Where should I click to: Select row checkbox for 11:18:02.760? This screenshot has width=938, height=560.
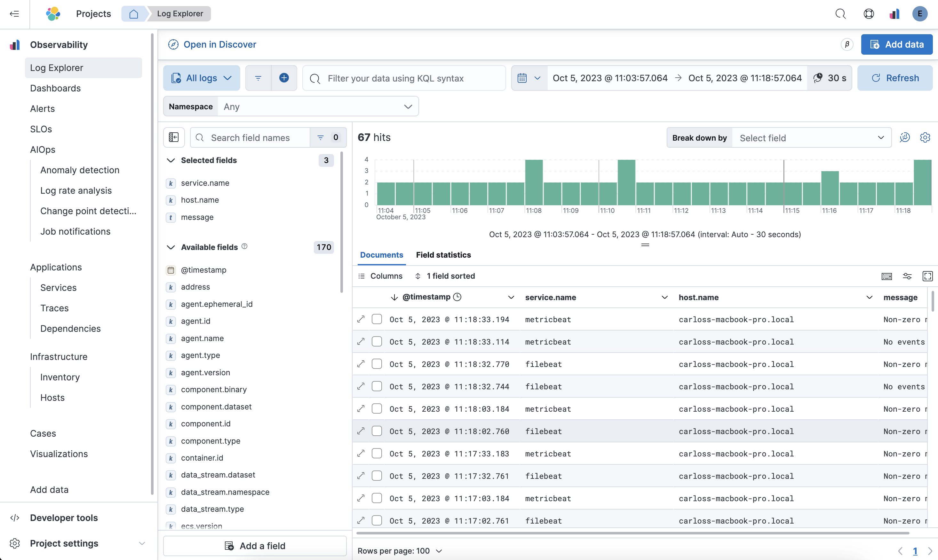(377, 431)
